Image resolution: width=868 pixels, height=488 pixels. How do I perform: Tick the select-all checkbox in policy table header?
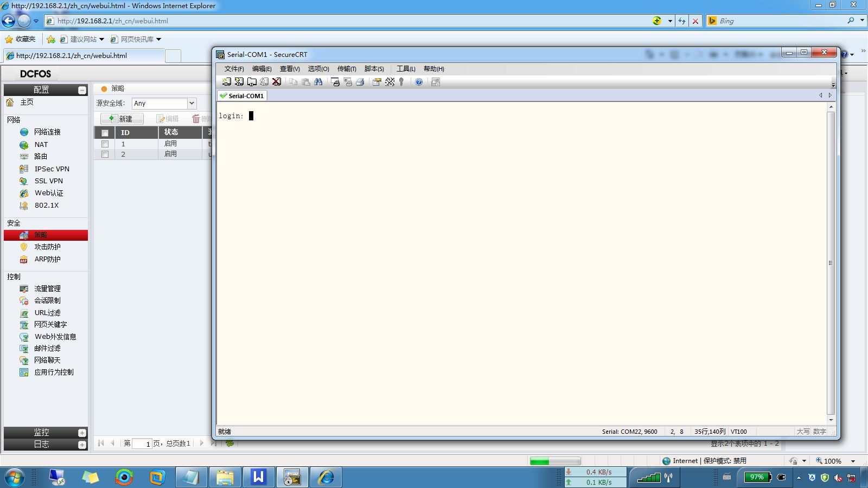click(x=105, y=133)
